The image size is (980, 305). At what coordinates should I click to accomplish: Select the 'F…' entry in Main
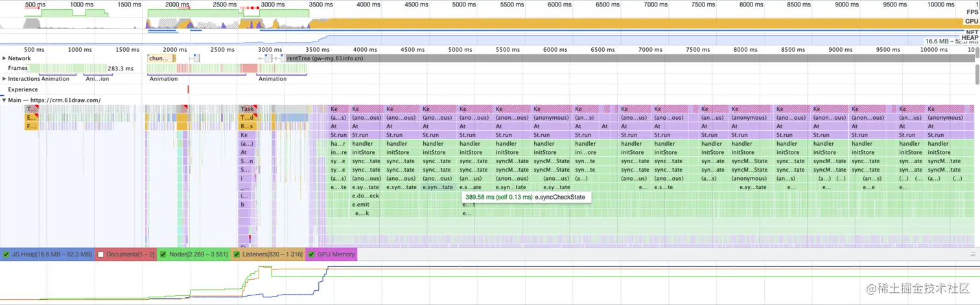click(x=31, y=126)
